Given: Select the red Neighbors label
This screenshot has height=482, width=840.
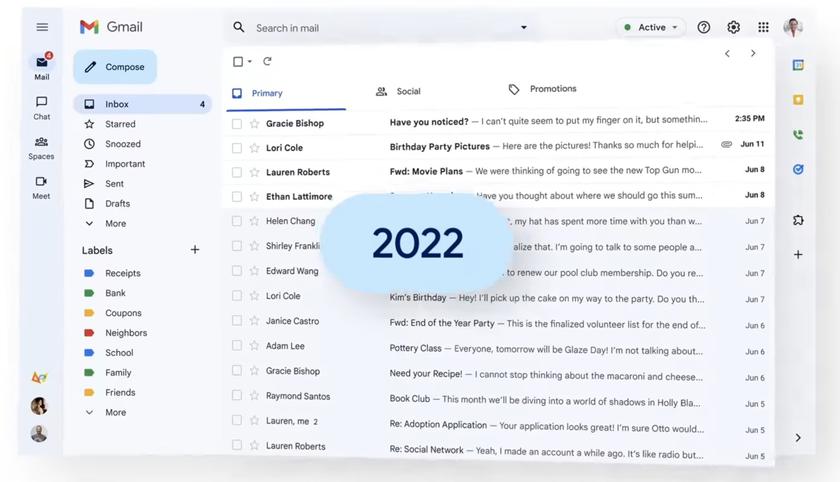Looking at the screenshot, I should point(126,333).
